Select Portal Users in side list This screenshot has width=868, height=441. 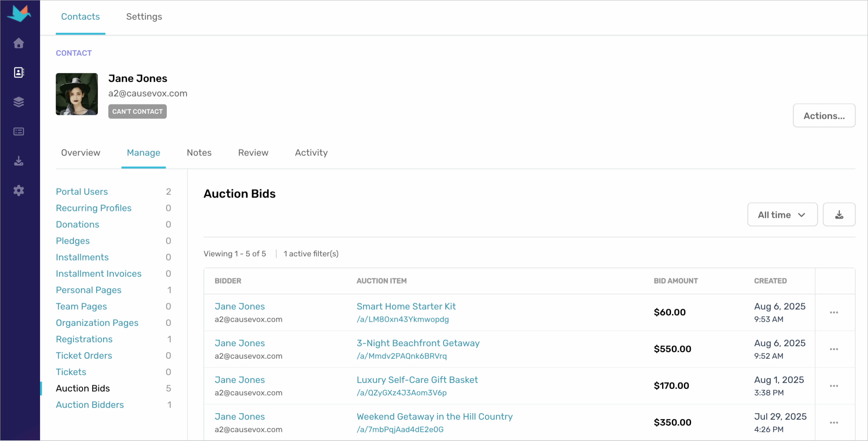[82, 192]
